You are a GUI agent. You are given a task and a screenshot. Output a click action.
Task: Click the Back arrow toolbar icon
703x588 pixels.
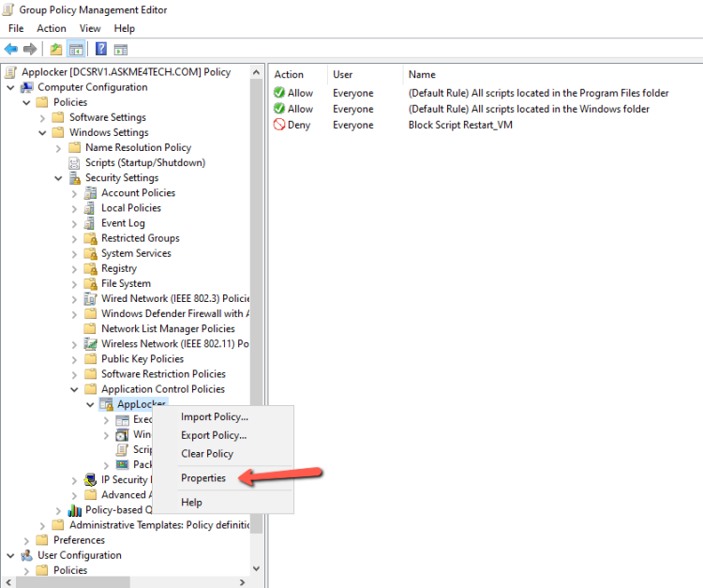click(x=11, y=49)
